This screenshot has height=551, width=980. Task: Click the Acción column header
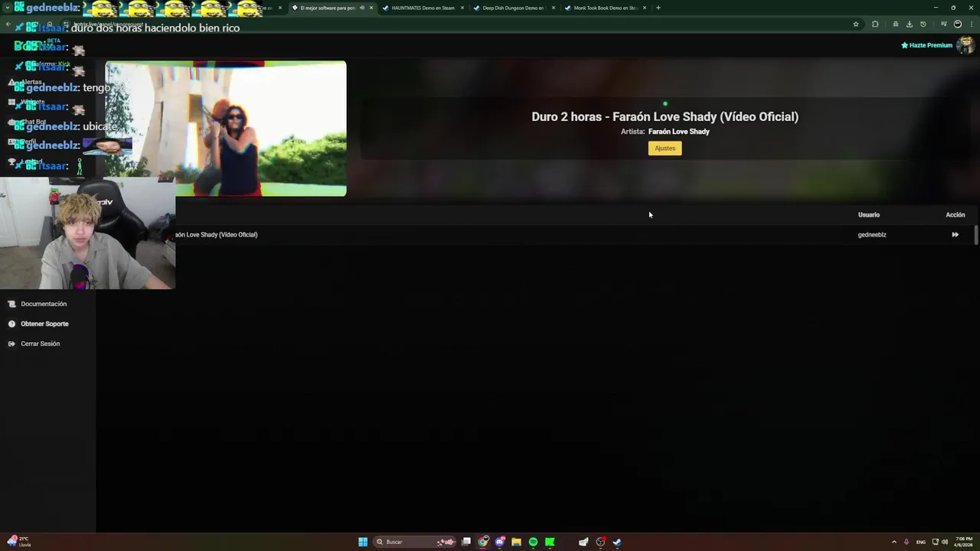tap(955, 215)
